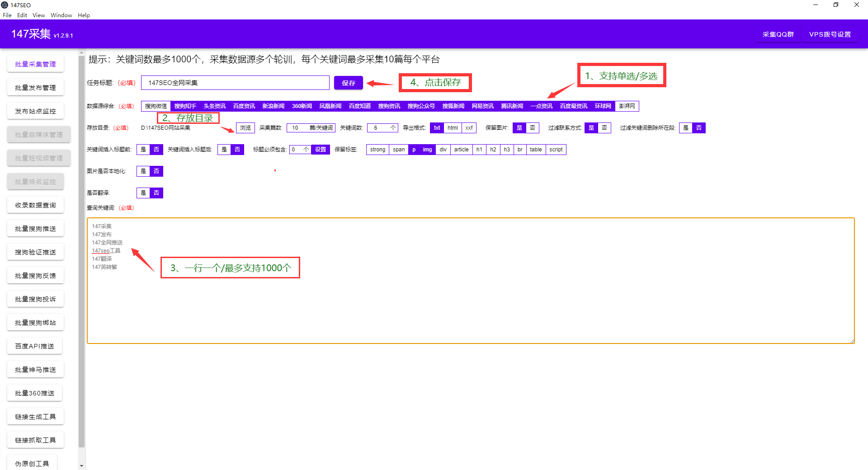Open 收录数据查询 in the sidebar
This screenshot has width=868, height=470.
[35, 205]
